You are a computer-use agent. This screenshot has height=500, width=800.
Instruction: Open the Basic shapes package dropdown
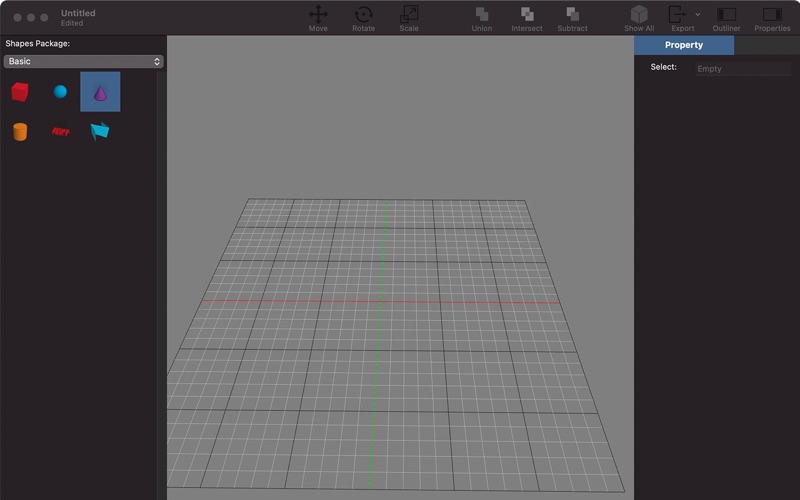pos(83,61)
